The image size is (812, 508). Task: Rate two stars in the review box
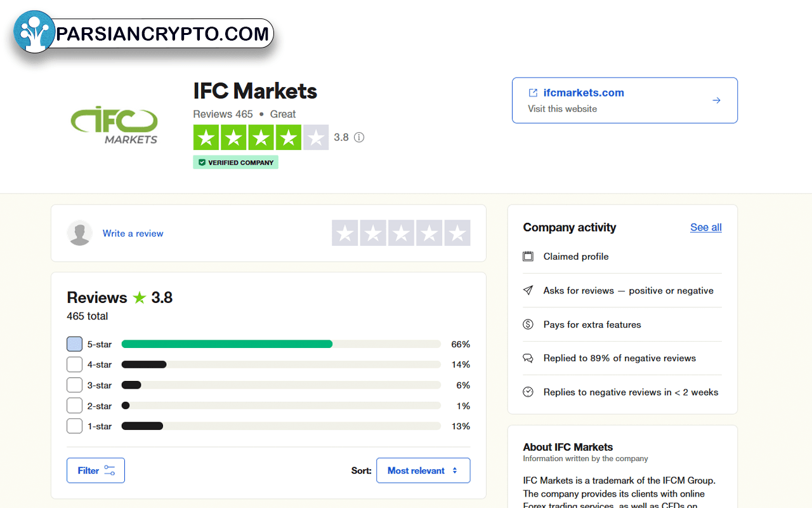coord(373,233)
